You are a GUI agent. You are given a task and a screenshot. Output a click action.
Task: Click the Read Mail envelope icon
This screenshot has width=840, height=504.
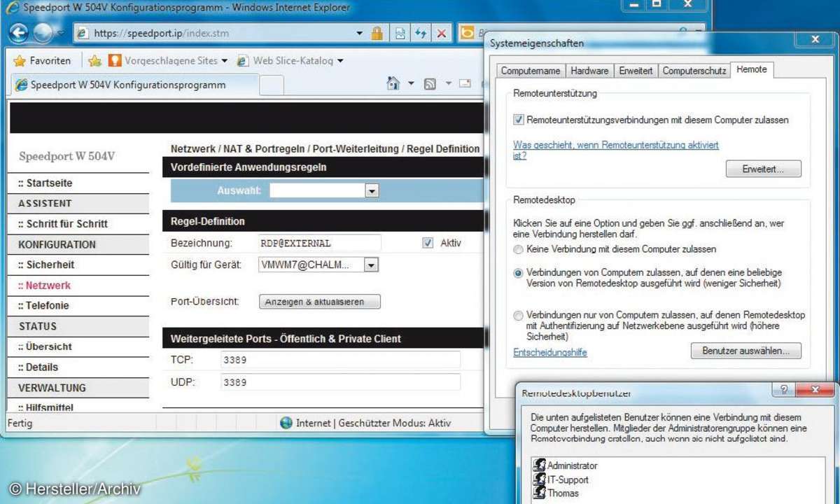(x=465, y=84)
